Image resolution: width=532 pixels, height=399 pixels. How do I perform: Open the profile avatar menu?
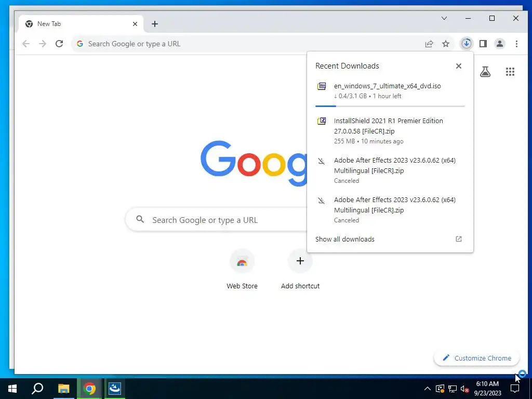point(500,44)
